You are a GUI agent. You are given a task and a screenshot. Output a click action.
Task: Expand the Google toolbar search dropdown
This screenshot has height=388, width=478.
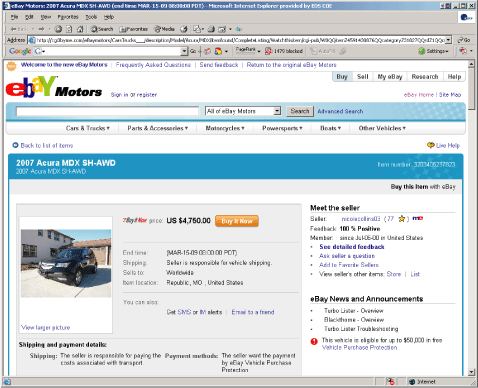184,51
